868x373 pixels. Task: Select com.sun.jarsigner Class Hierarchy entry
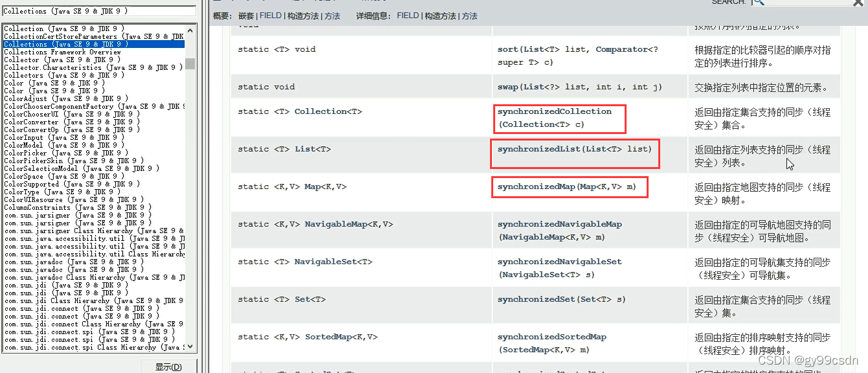[x=94, y=231]
